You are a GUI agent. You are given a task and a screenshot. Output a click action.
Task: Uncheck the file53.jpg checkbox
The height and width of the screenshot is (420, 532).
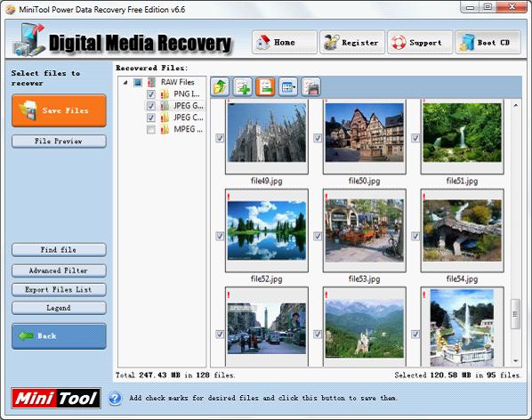click(318, 236)
